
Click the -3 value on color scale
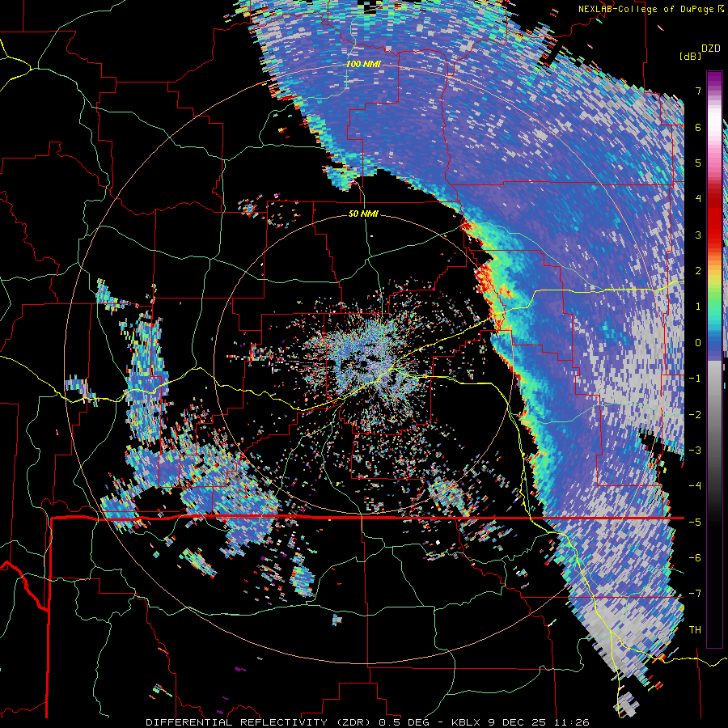[x=695, y=451]
